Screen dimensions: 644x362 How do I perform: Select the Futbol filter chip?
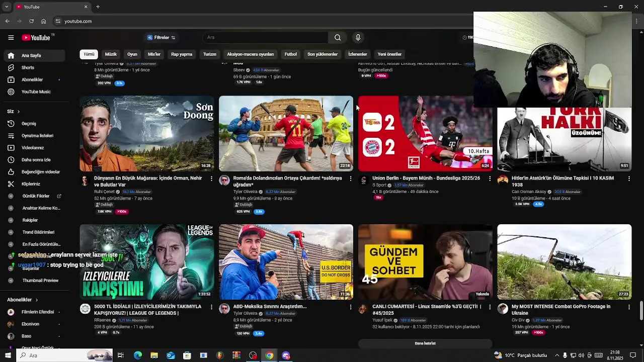click(291, 54)
